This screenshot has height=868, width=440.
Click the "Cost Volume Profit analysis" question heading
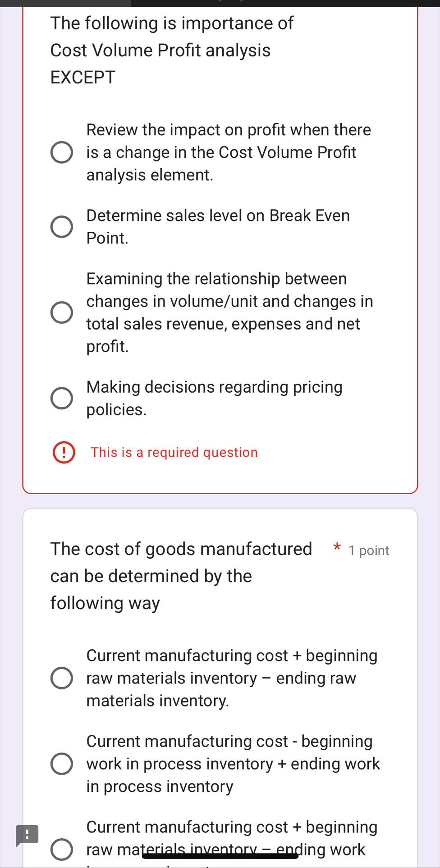tap(160, 50)
